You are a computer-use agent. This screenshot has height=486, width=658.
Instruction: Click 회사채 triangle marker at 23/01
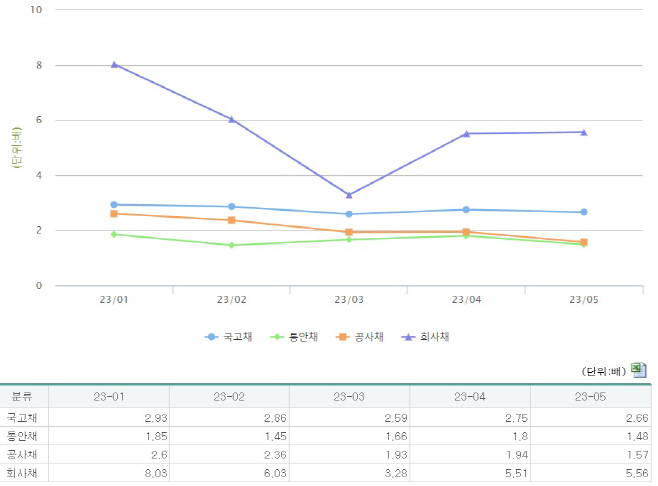click(114, 65)
